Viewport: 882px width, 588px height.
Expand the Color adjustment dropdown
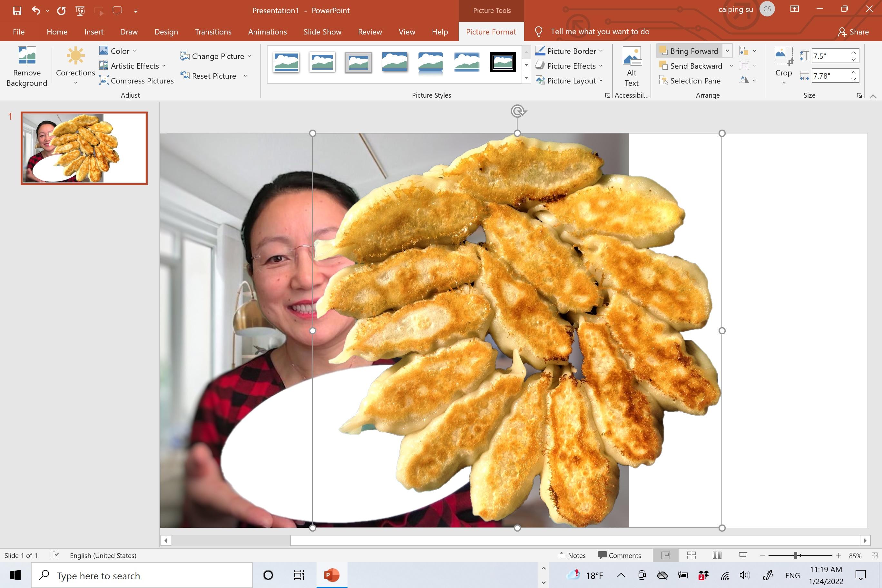[x=134, y=51]
